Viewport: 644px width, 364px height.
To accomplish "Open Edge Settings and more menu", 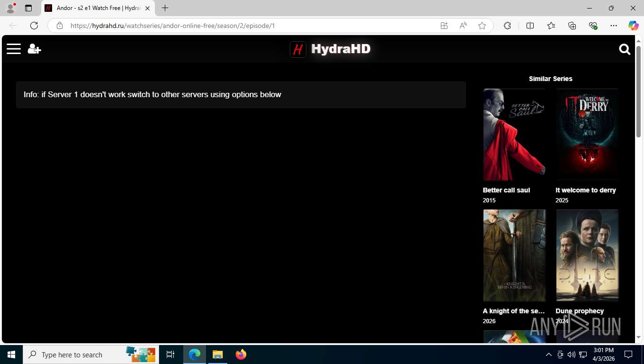I will [x=614, y=26].
